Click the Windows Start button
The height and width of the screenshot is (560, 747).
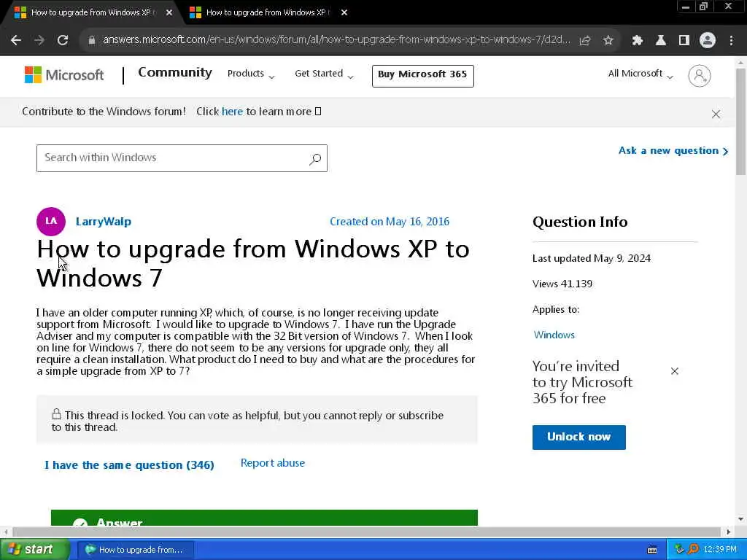[34, 550]
